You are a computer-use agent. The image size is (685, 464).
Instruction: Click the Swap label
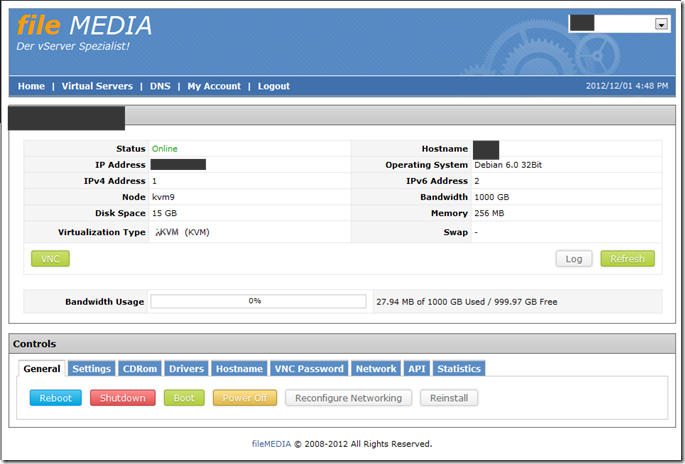click(456, 232)
